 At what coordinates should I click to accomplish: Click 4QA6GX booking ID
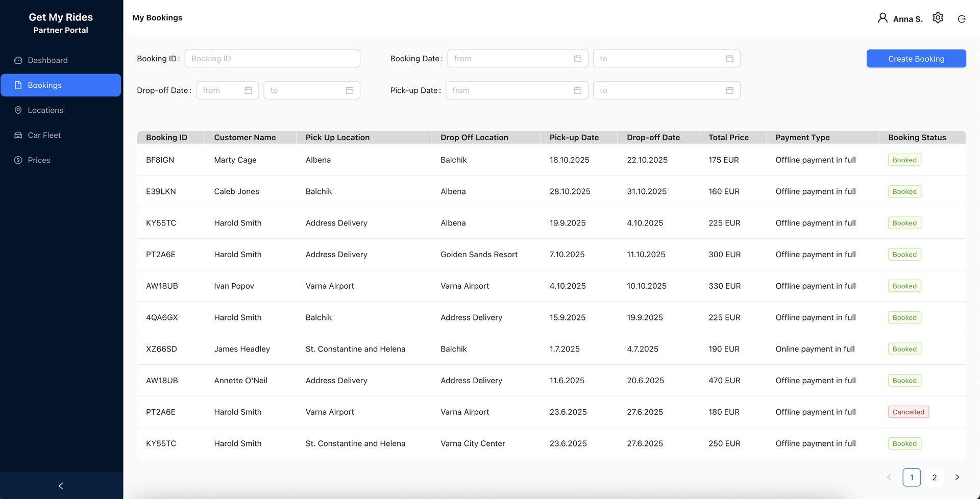tap(162, 318)
